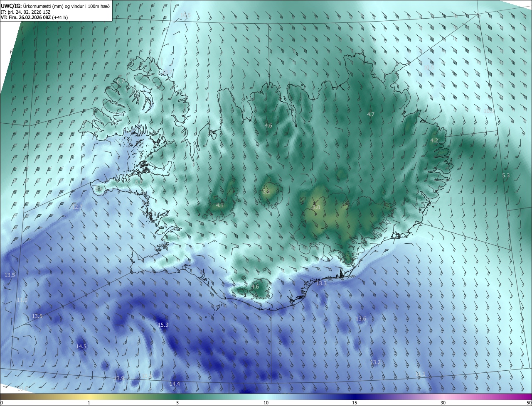
Task: Select the 13.6 value label
Action: point(361,318)
